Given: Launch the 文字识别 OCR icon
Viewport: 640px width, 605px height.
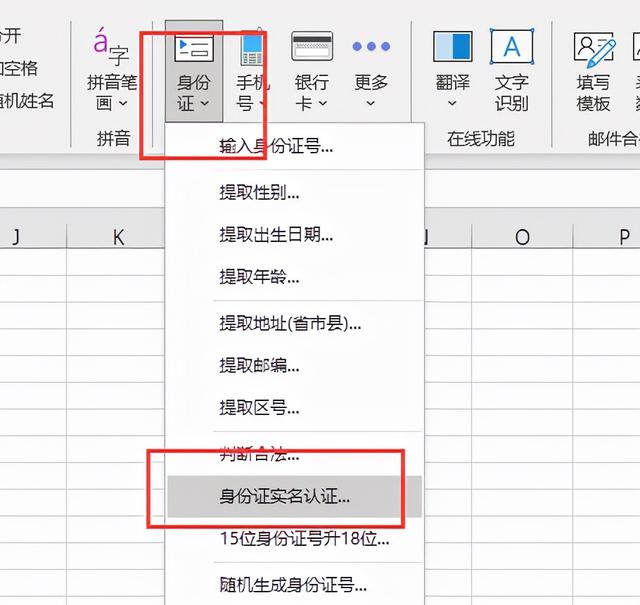Looking at the screenshot, I should click(512, 47).
